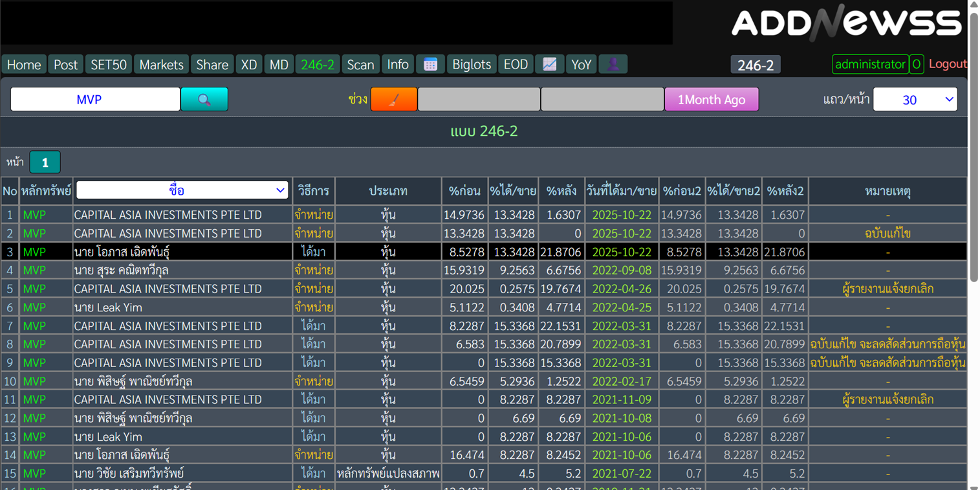The width and height of the screenshot is (980, 490).
Task: Click the green notification count box beside administrator
Action: [916, 64]
